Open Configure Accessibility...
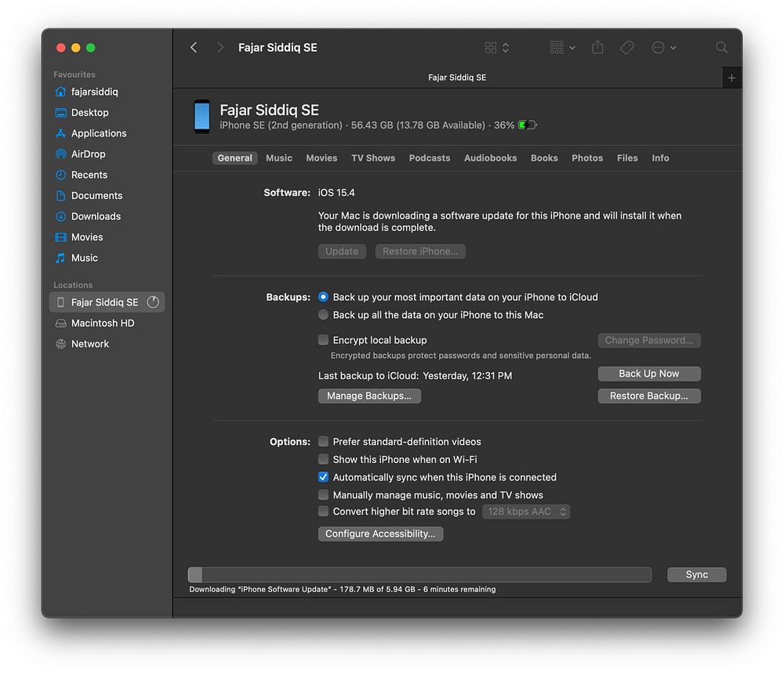The width and height of the screenshot is (784, 673). 380,534
